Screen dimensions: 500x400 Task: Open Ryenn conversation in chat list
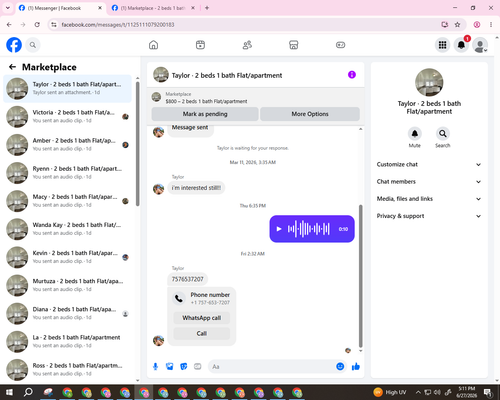click(x=67, y=173)
